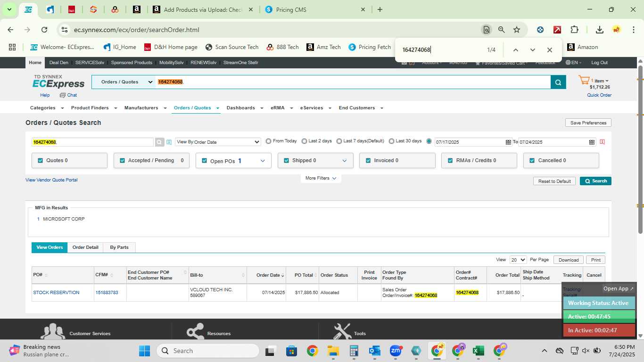Open the Pricing Fetch bookmark

pos(370,47)
